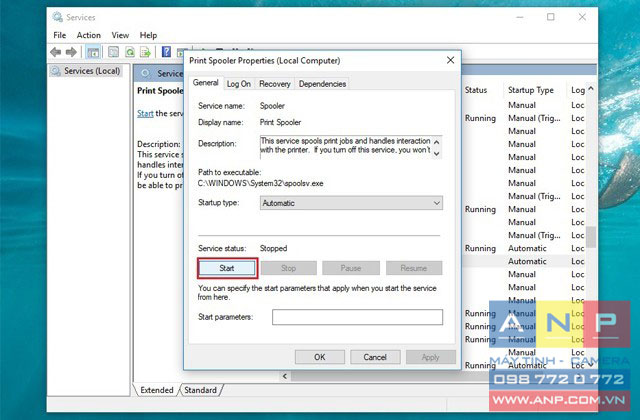The width and height of the screenshot is (640, 420).
Task: Click the Stop service button
Action: pos(289,268)
